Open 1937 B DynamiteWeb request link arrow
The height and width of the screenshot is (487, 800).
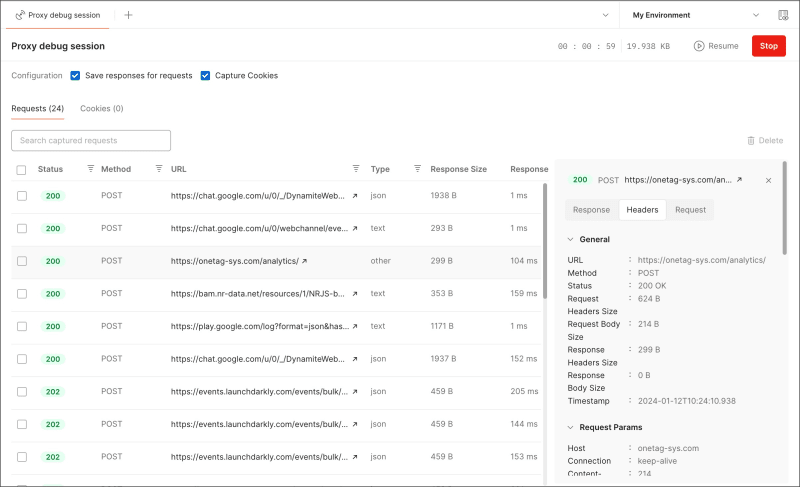355,359
